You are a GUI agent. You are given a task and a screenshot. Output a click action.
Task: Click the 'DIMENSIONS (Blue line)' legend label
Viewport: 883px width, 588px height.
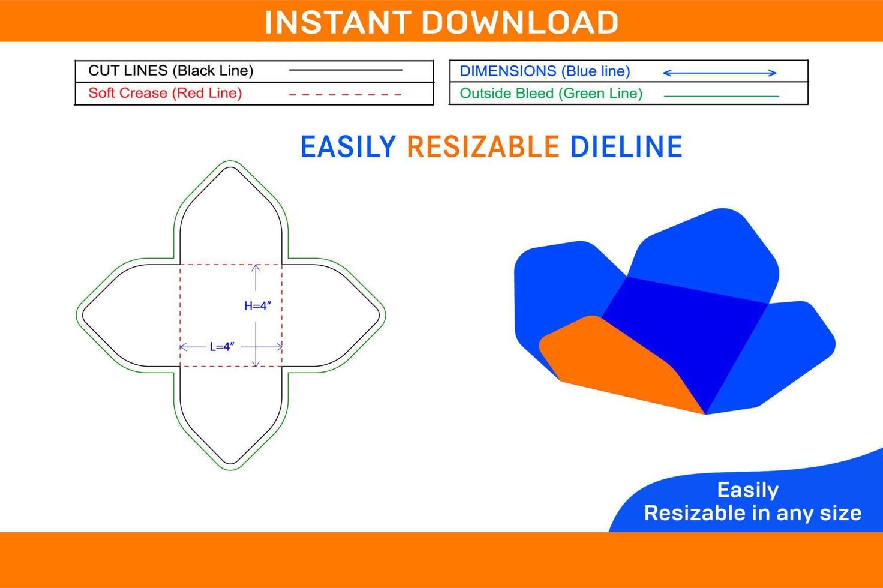click(x=545, y=71)
